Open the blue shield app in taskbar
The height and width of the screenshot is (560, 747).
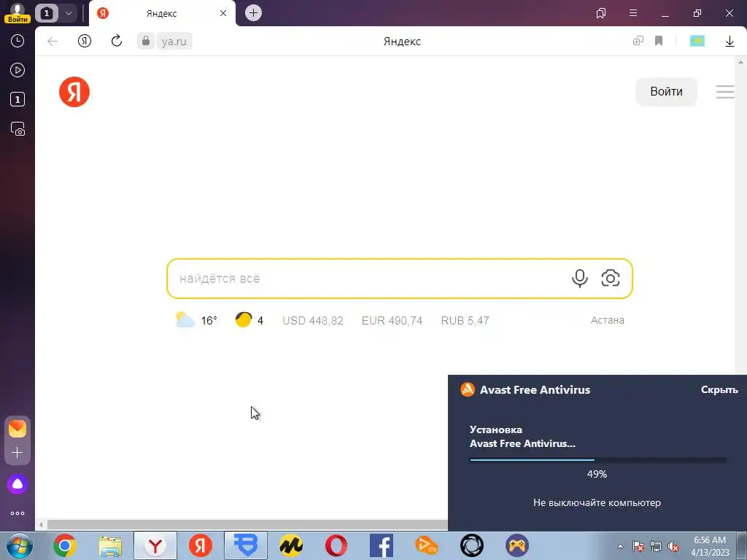(x=246, y=545)
